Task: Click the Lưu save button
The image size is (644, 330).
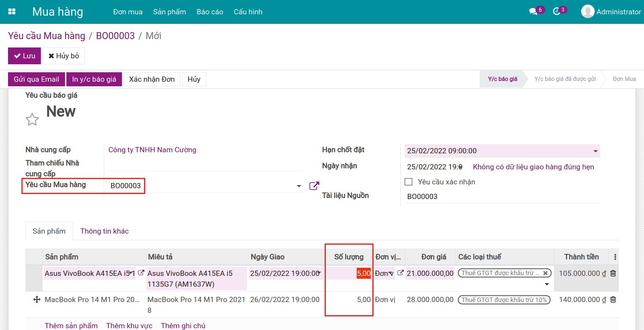Action: tap(24, 56)
